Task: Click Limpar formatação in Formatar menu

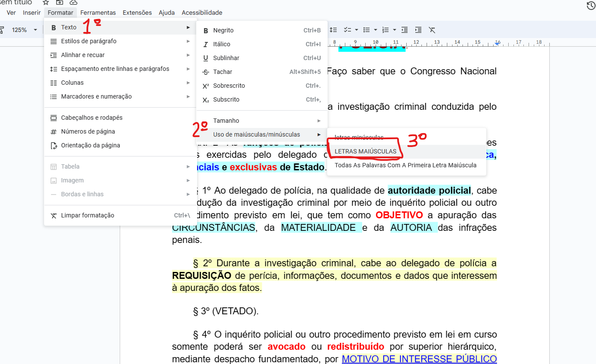Action: coord(121,215)
